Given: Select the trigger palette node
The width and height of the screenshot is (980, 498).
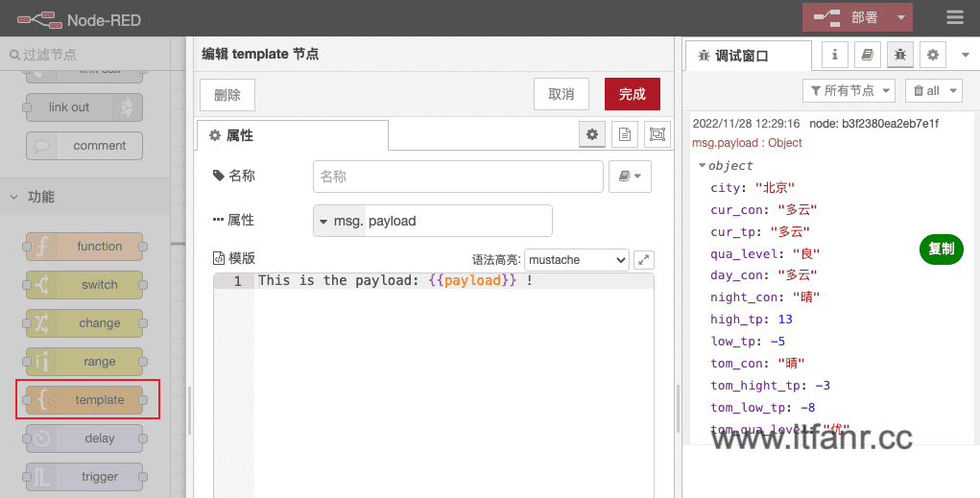Looking at the screenshot, I should point(84,477).
